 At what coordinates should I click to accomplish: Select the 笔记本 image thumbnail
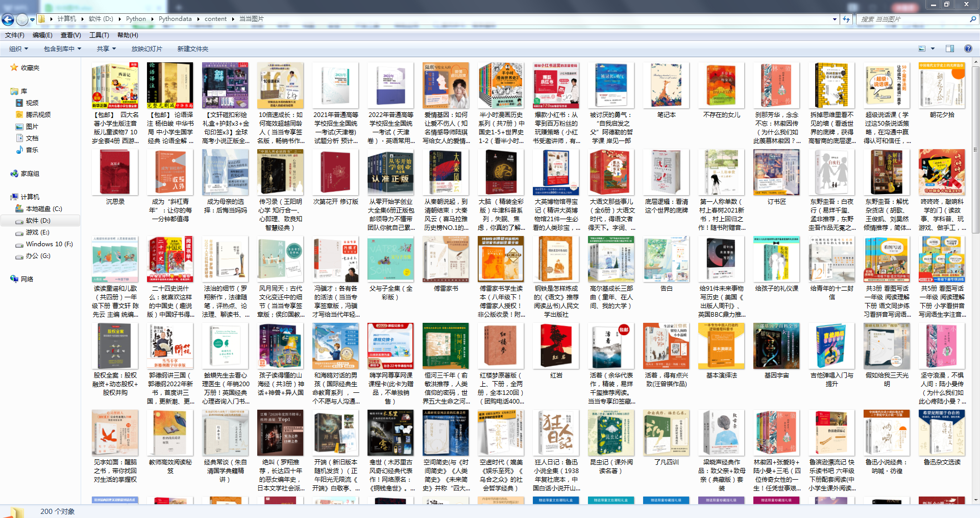pos(666,85)
